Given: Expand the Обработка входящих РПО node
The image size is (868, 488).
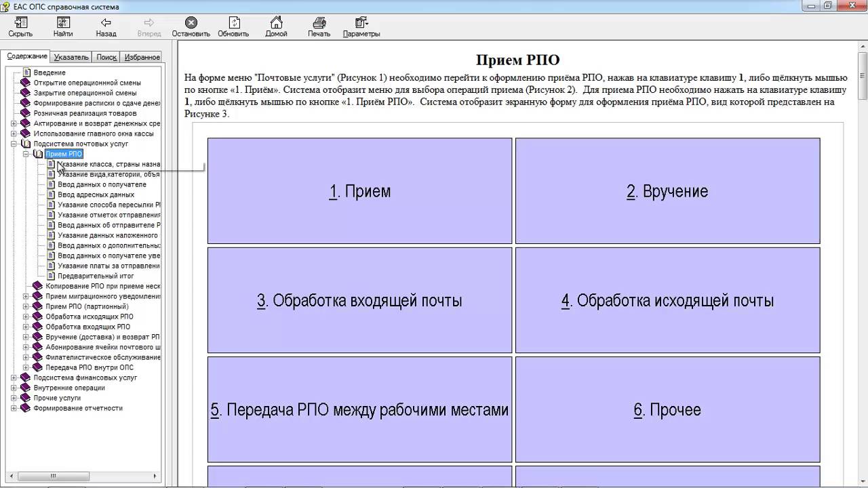Looking at the screenshot, I should [x=26, y=327].
